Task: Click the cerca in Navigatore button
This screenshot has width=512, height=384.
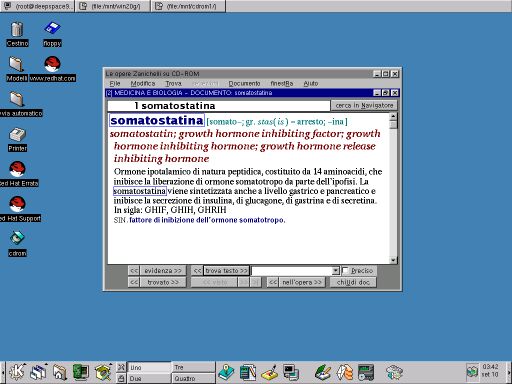Action: click(x=364, y=105)
